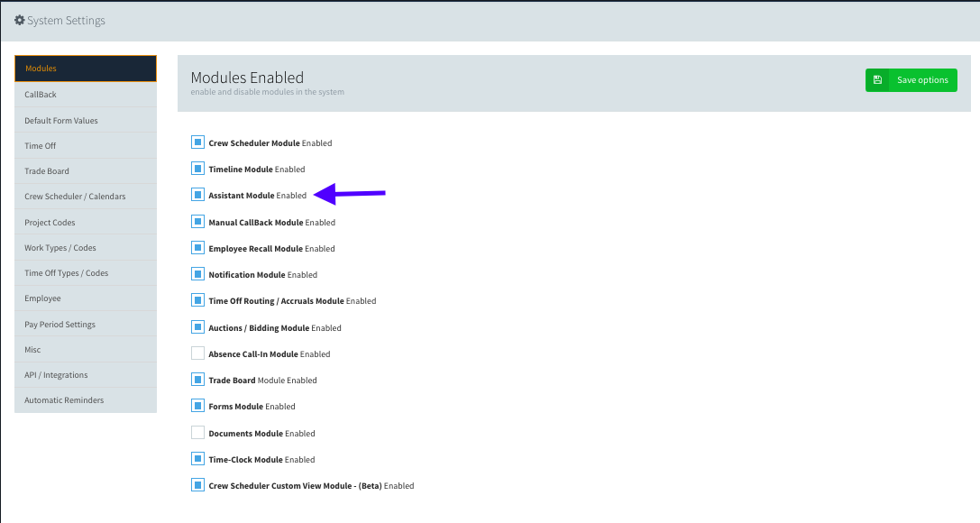The height and width of the screenshot is (523, 980).
Task: Open Default Form Values settings
Action: [86, 121]
